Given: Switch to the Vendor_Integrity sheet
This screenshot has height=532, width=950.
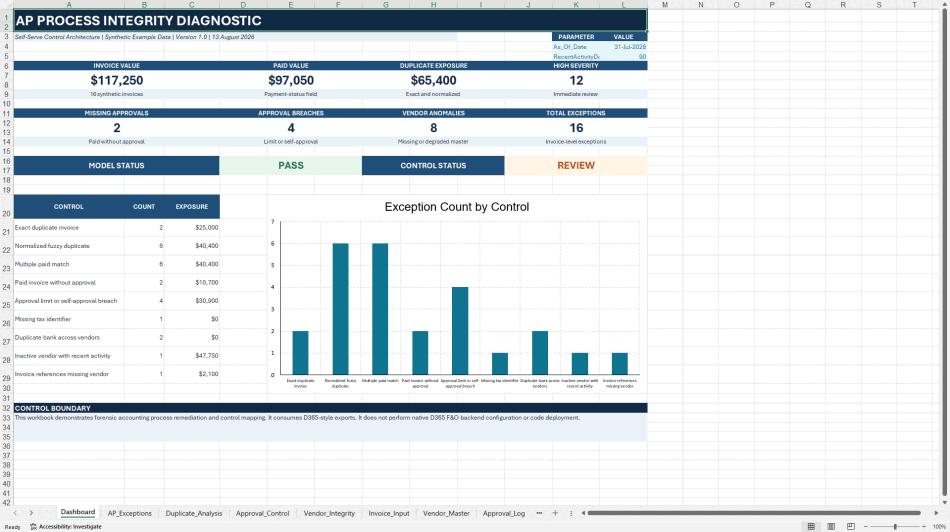Looking at the screenshot, I should click(x=329, y=513).
